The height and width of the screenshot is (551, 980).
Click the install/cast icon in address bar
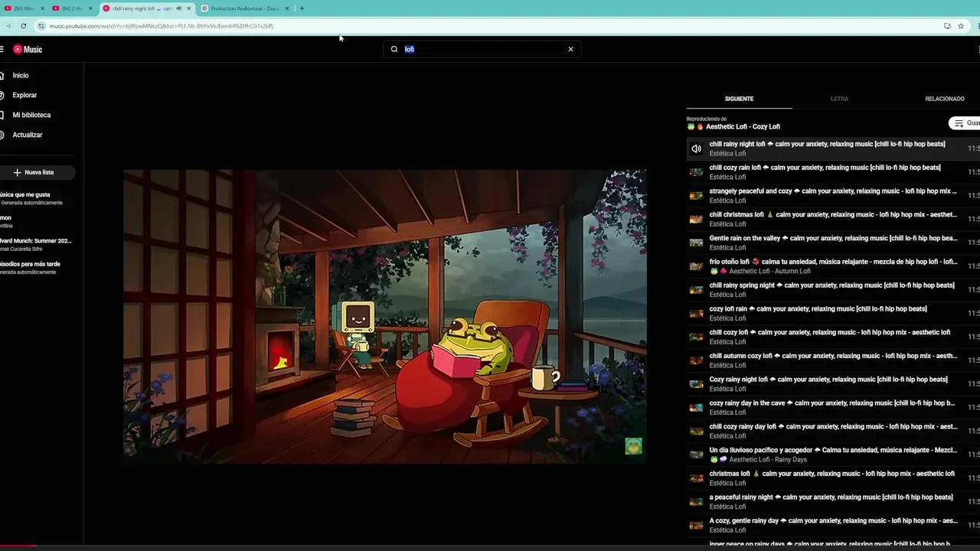(947, 26)
